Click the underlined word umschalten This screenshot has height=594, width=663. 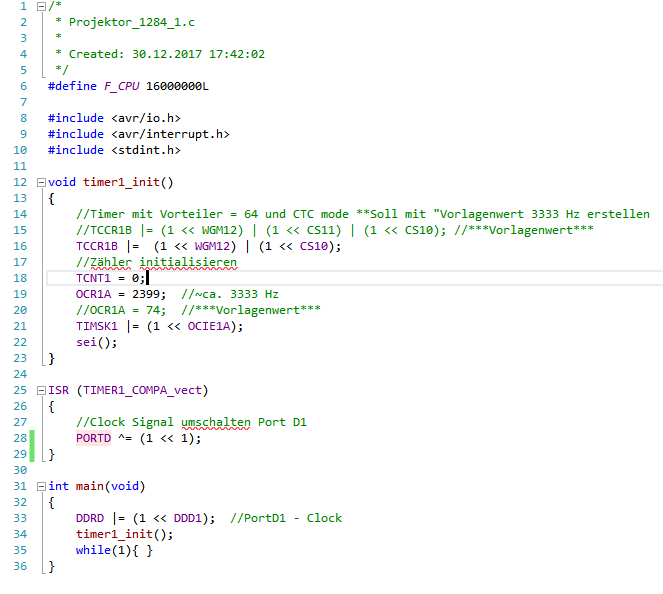216,423
